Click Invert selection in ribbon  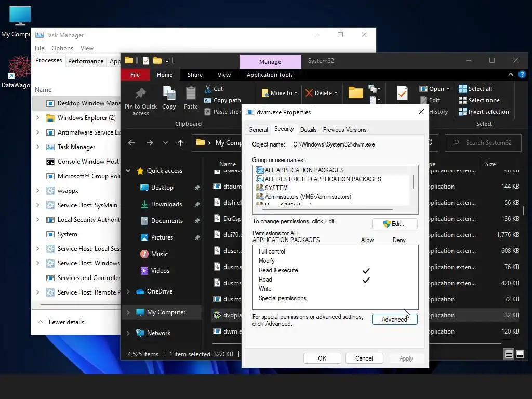(484, 112)
